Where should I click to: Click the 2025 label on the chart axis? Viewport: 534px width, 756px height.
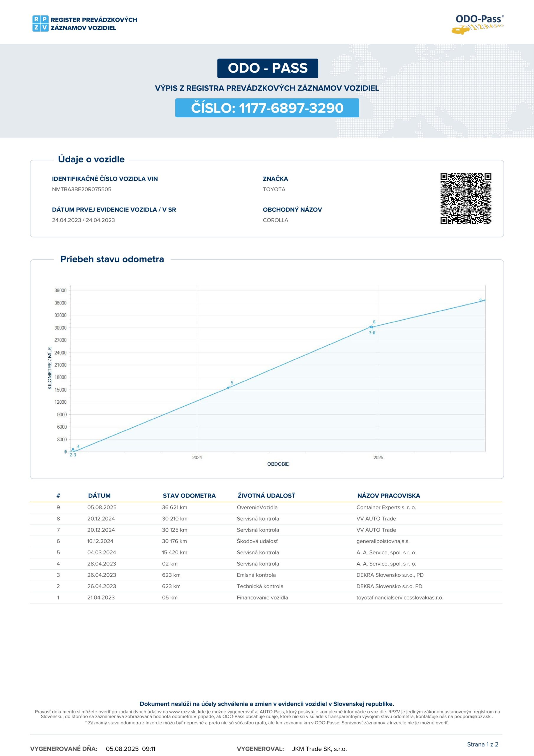378,457
